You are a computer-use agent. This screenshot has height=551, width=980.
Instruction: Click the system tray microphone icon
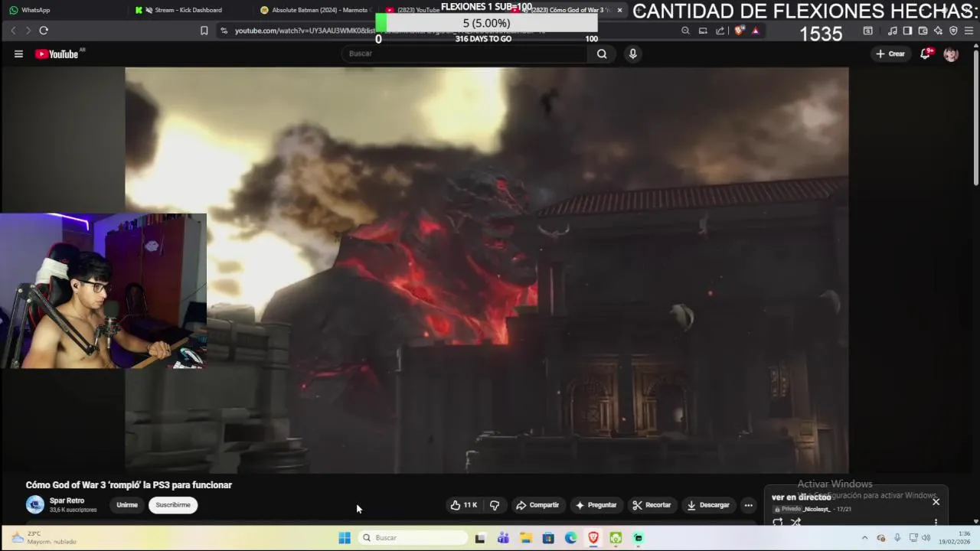(897, 538)
